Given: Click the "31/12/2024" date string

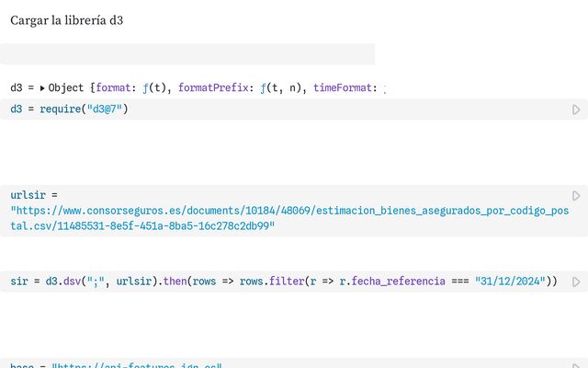Looking at the screenshot, I should [510, 282].
